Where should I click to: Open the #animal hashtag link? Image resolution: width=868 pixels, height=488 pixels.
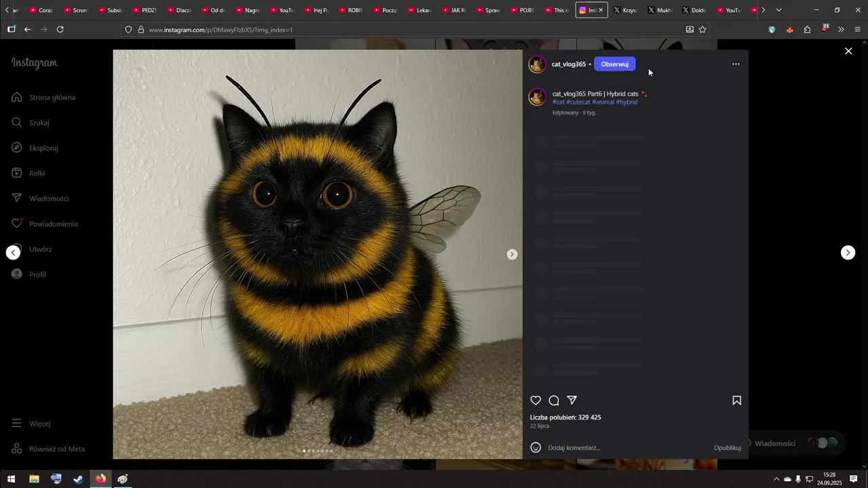click(x=603, y=102)
